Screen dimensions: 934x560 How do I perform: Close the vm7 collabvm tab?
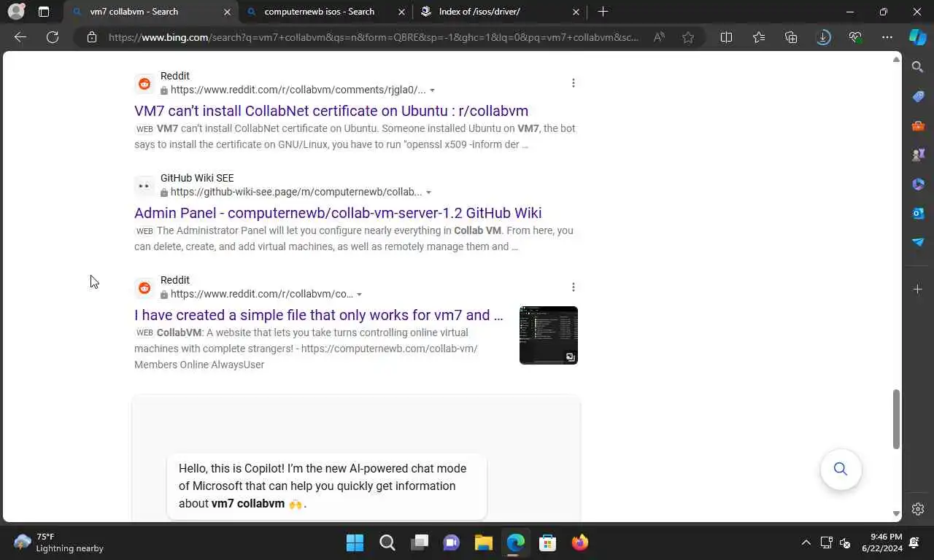(227, 12)
